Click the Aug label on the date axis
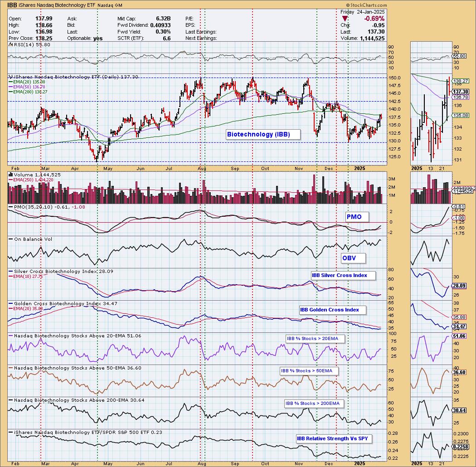Viewport: 476px width, 467px height. 202,168
